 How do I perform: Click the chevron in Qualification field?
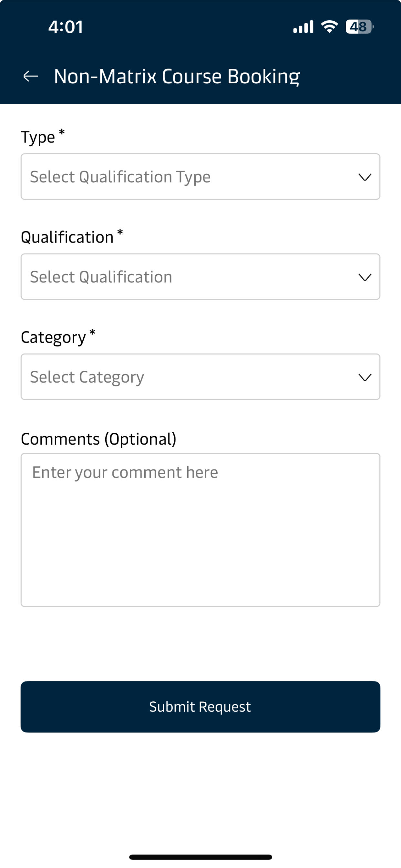pyautogui.click(x=365, y=277)
